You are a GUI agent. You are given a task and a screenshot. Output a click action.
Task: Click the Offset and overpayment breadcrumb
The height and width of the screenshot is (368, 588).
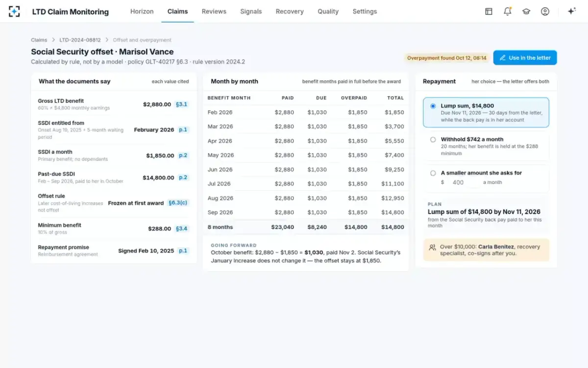(x=142, y=40)
